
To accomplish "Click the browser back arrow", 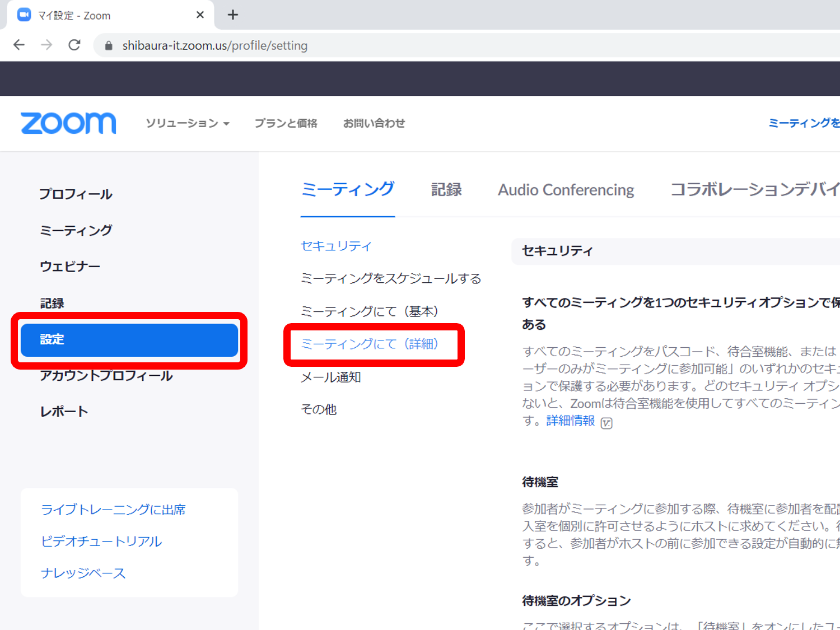I will pyautogui.click(x=19, y=45).
